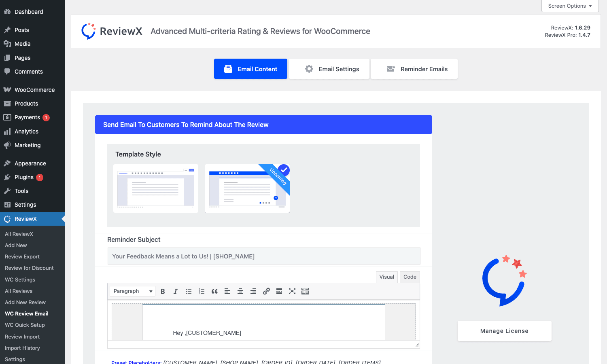The image size is (607, 364).
Task: Click the Analytics bar chart icon
Action: (7, 131)
